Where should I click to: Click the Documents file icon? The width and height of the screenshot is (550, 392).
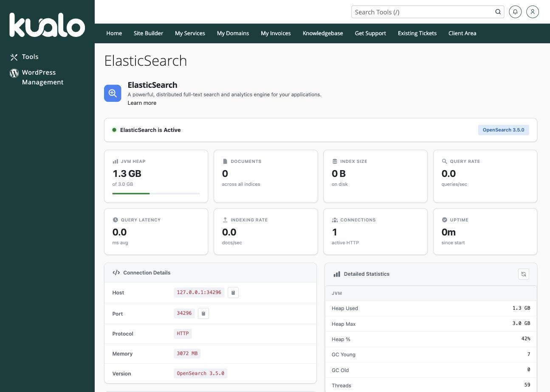[x=225, y=161]
